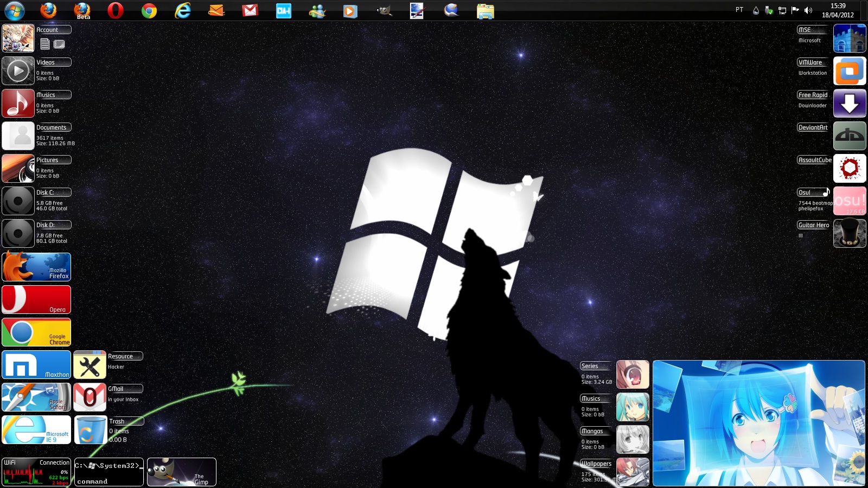Launch the Apple Safari tile
Screen dimensions: 868x488
coord(36,397)
